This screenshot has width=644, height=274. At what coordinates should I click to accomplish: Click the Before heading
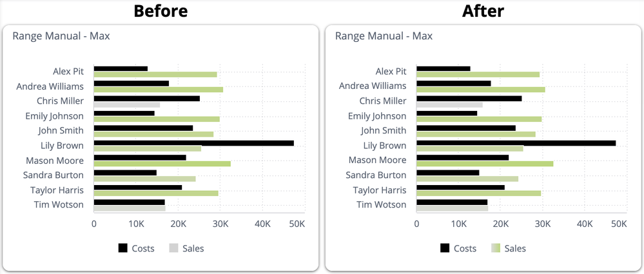pyautogui.click(x=161, y=11)
